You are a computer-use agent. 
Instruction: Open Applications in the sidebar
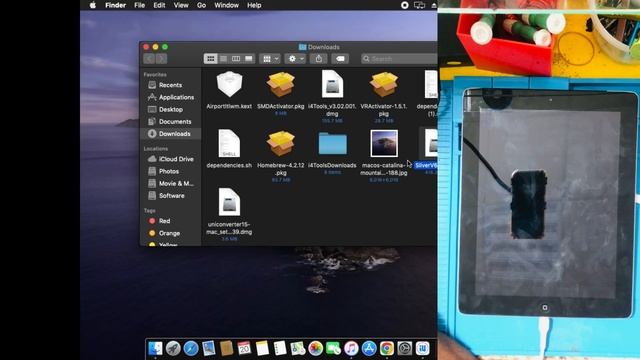(x=170, y=97)
